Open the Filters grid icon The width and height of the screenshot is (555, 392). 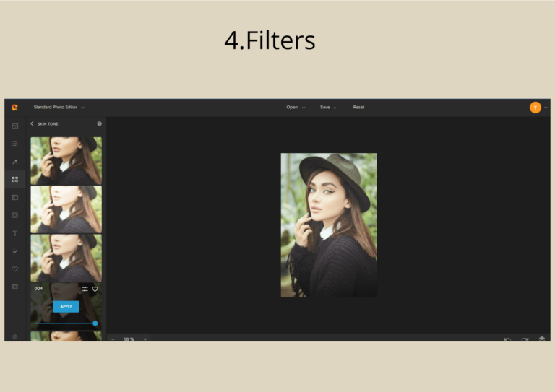tap(15, 180)
